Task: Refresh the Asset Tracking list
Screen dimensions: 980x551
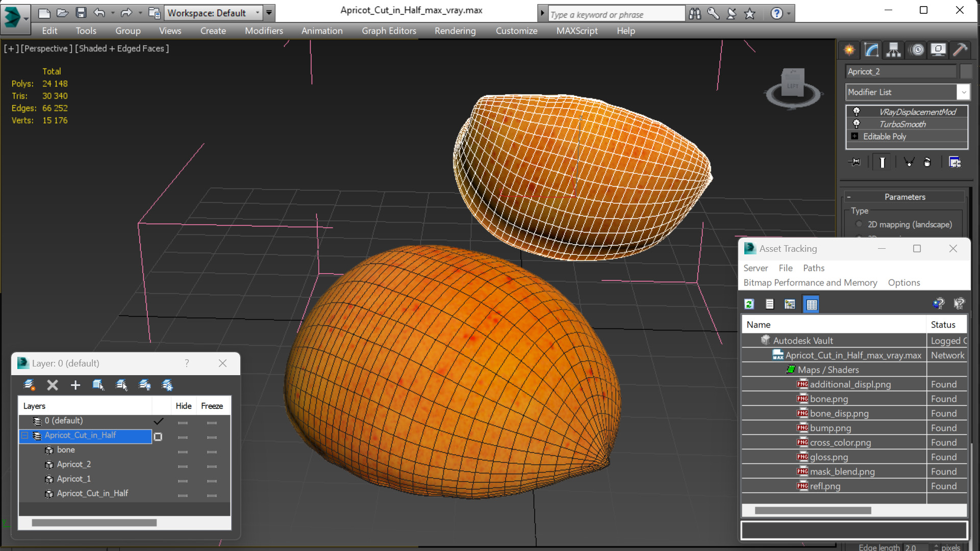Action: pos(749,304)
